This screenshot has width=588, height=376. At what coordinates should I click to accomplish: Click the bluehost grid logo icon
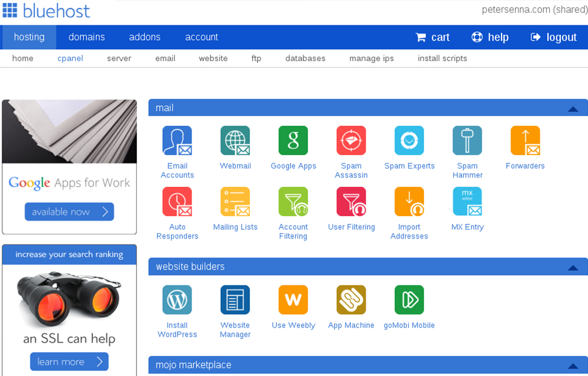[10, 10]
